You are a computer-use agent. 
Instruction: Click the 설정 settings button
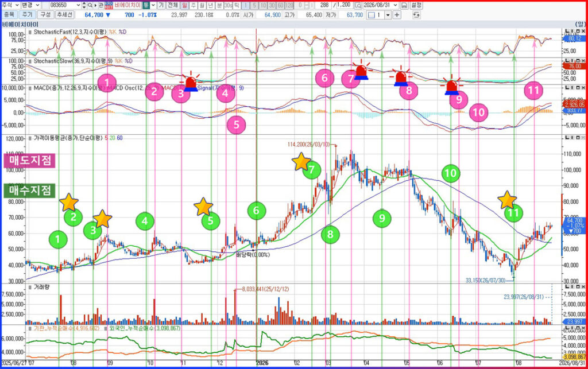tap(416, 5)
